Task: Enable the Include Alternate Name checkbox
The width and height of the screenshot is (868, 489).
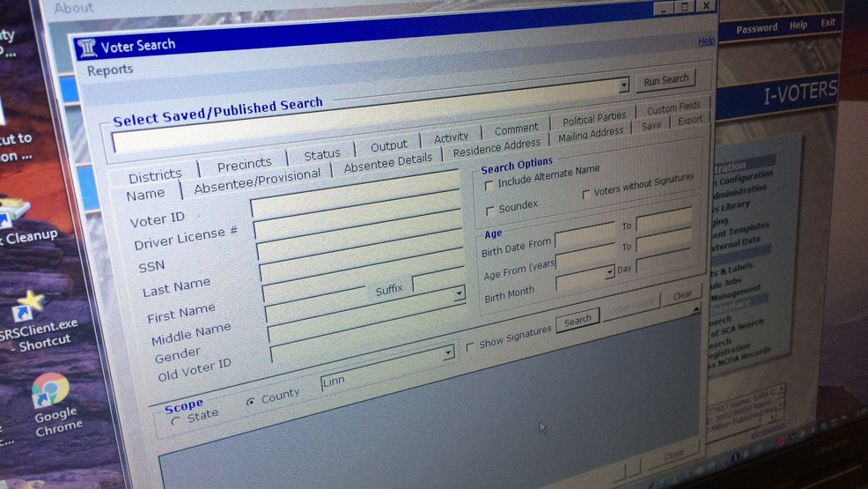Action: pyautogui.click(x=489, y=185)
